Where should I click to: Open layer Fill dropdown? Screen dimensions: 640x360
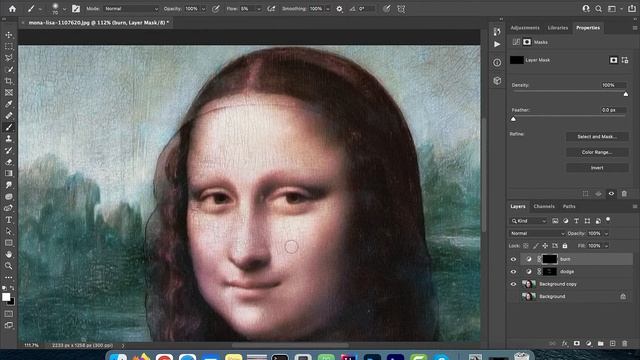[x=607, y=246]
